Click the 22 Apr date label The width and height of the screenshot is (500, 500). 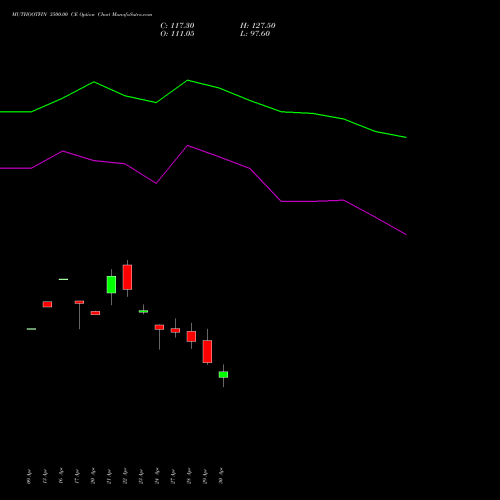tap(125, 476)
